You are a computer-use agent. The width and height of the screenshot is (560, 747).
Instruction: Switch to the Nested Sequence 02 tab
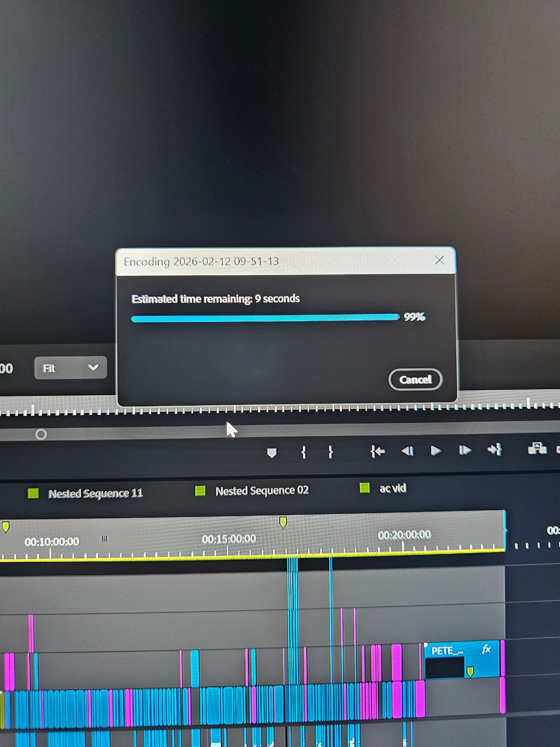tap(262, 491)
